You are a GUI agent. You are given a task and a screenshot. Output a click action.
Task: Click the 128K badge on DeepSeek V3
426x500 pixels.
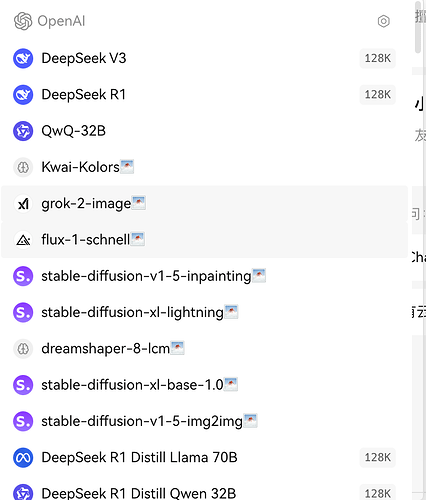(378, 58)
